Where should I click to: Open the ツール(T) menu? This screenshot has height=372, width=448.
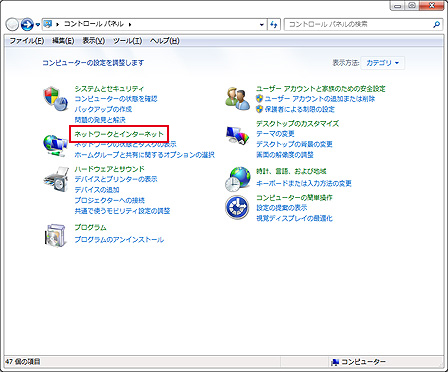pos(127,41)
